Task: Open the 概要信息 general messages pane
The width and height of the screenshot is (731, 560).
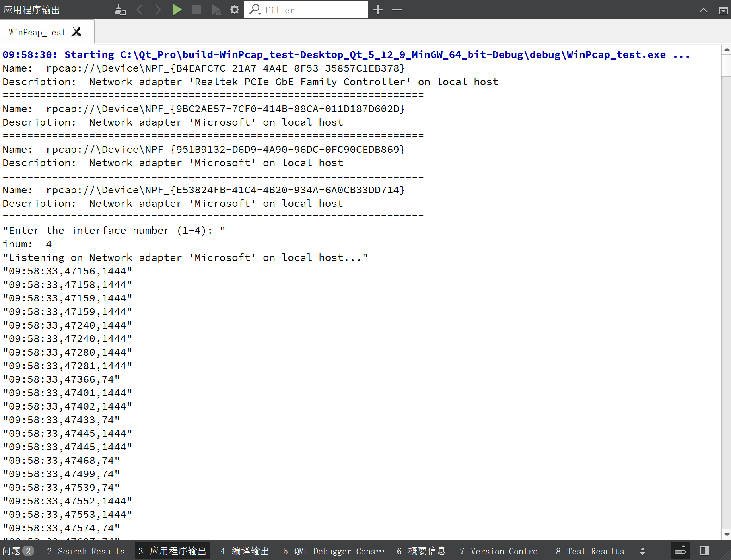Action: coord(422,551)
